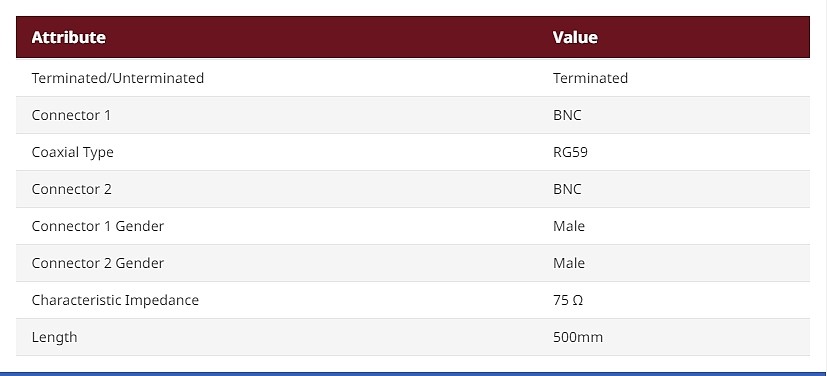Select the Connector 2 Gender label
This screenshot has height=376, width=827.
click(x=98, y=263)
